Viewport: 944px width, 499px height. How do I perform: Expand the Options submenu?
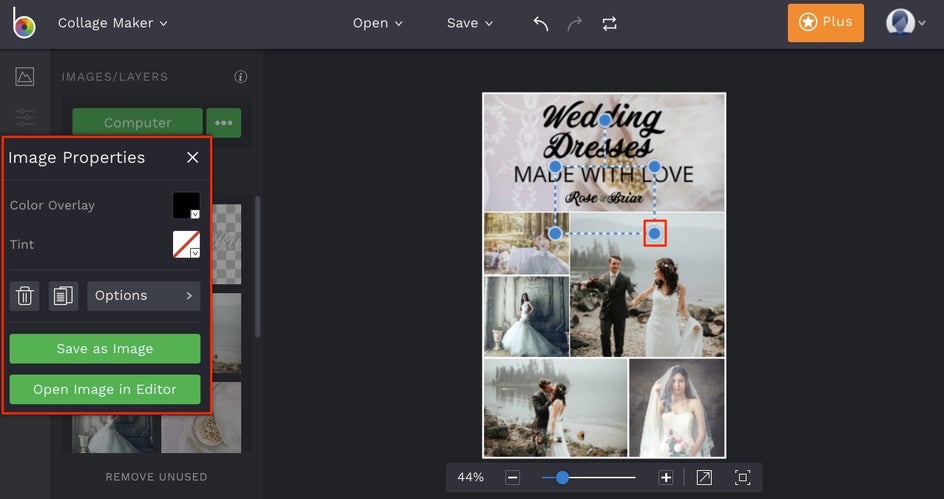click(144, 296)
